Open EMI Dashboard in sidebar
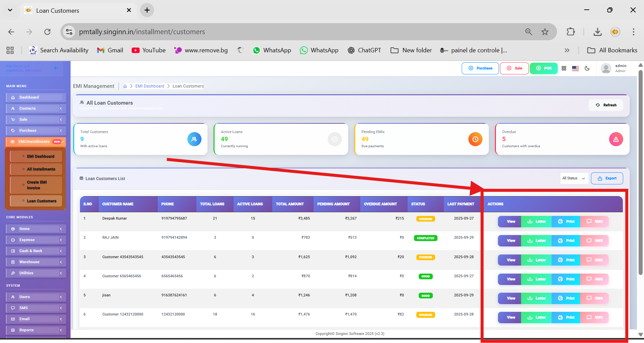This screenshot has height=343, width=644. 40,157
